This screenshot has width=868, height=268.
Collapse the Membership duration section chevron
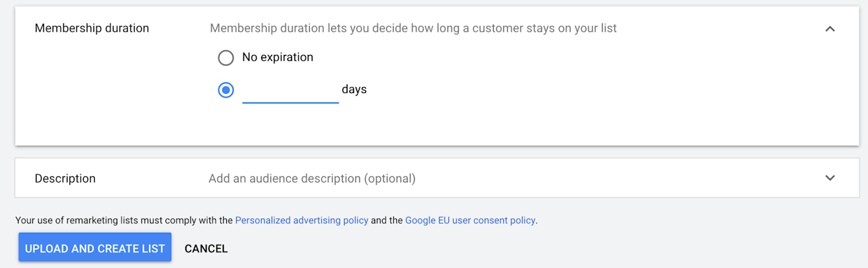(x=830, y=28)
